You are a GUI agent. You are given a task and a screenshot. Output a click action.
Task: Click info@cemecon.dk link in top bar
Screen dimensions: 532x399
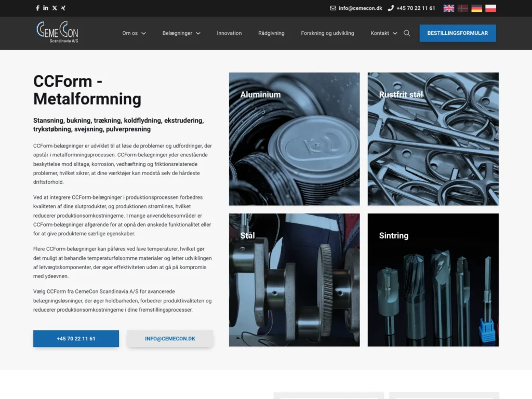(361, 8)
